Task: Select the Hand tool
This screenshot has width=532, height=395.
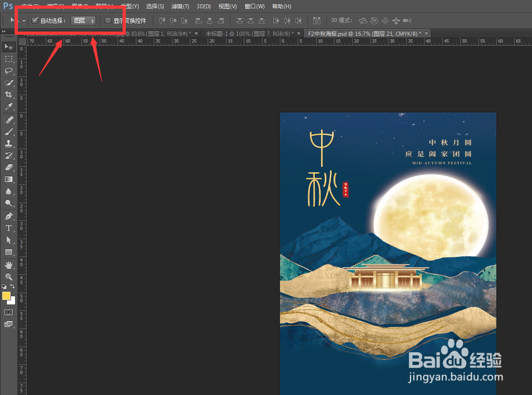Action: click(9, 265)
